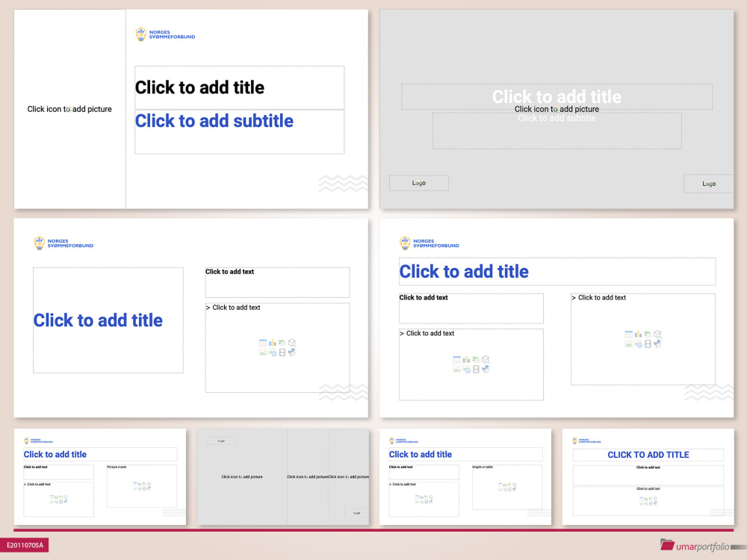The width and height of the screenshot is (747, 560).
Task: Click the Insert Chart icon in the left-title slide
Action: 273,343
